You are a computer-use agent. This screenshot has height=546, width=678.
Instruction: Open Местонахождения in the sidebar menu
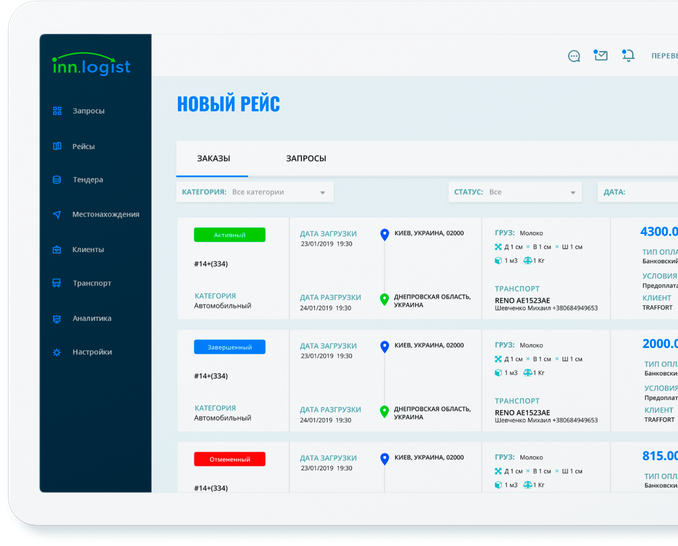pos(106,214)
